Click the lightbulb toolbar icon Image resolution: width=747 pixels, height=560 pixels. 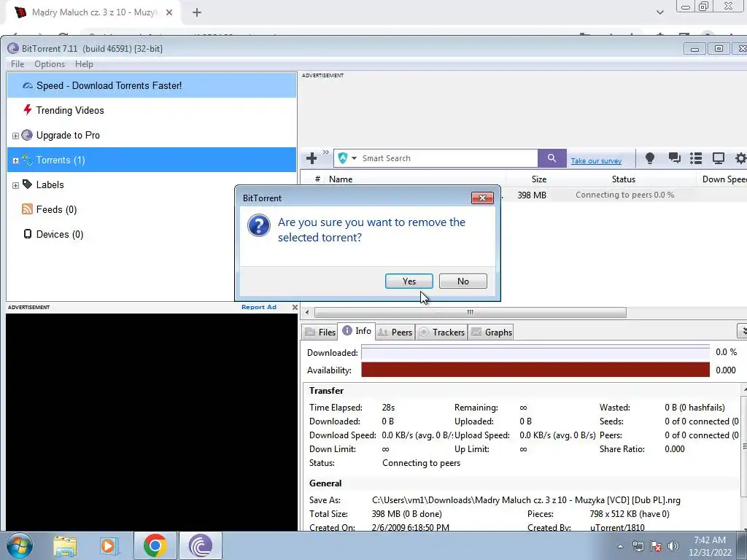649,158
